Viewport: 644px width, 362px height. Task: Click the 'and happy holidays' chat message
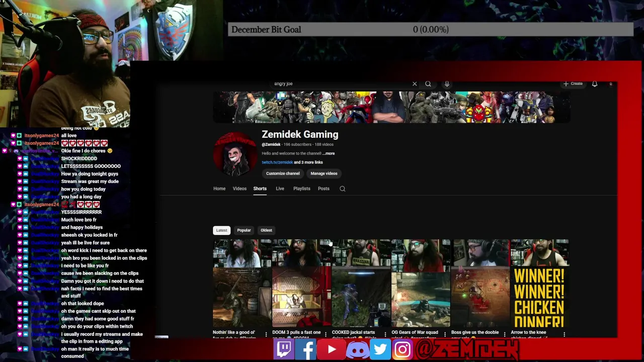[82, 227]
